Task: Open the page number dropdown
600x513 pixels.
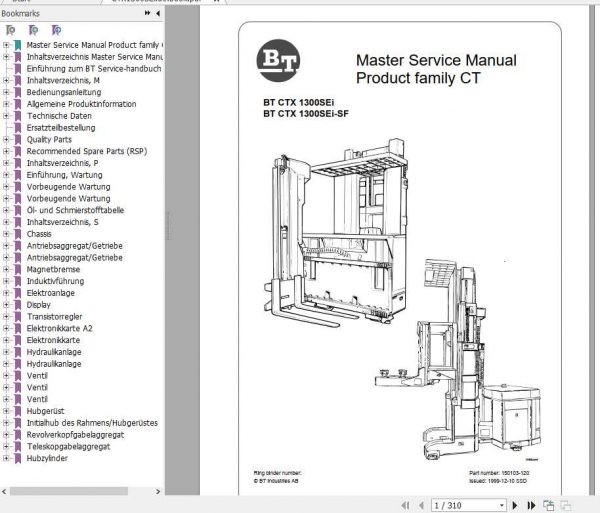Action: coord(501,506)
